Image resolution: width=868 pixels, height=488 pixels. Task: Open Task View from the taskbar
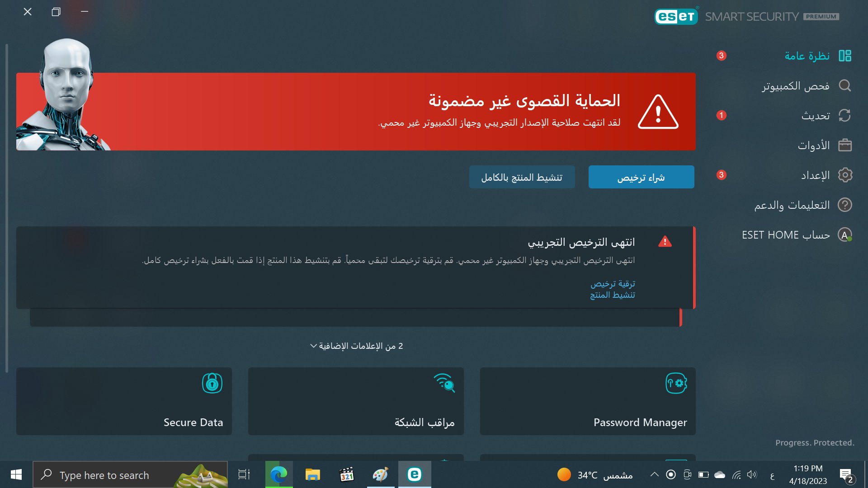pos(244,474)
